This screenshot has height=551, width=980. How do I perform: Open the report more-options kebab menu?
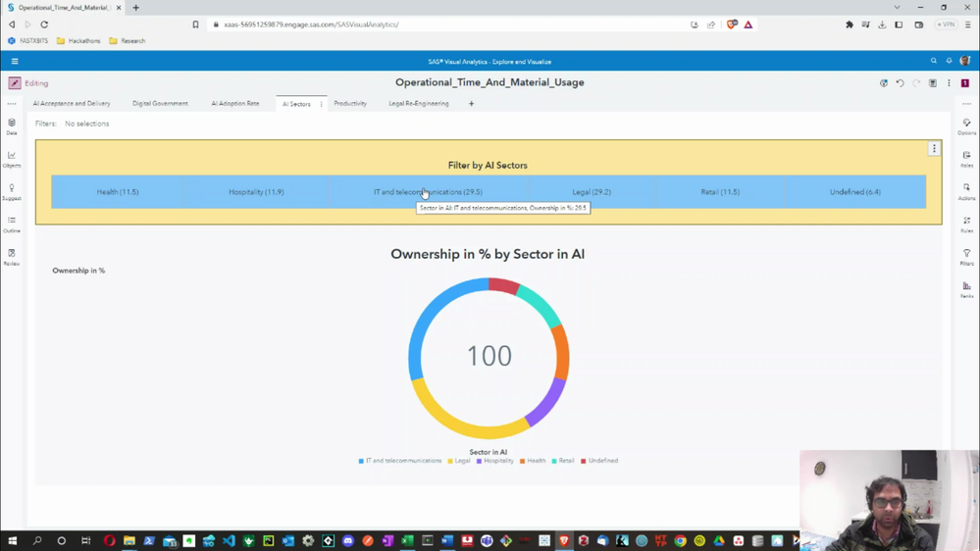949,83
